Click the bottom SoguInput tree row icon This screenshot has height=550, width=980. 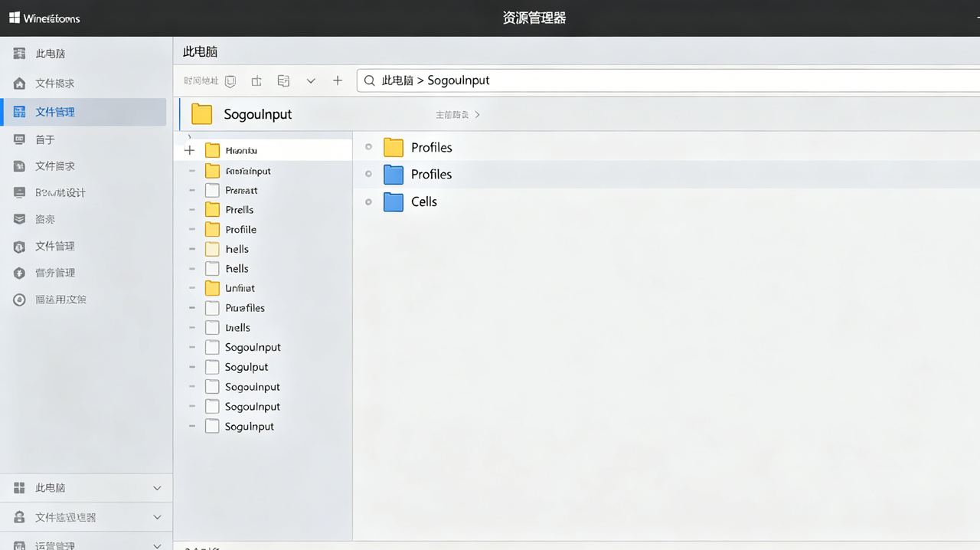coord(213,426)
